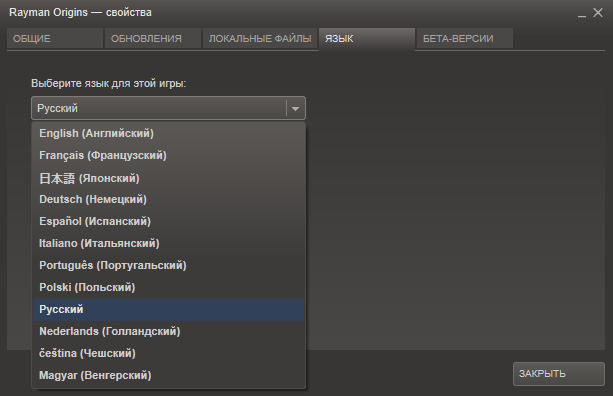Choose Deutsch (Немецкий) language entry

tap(168, 199)
